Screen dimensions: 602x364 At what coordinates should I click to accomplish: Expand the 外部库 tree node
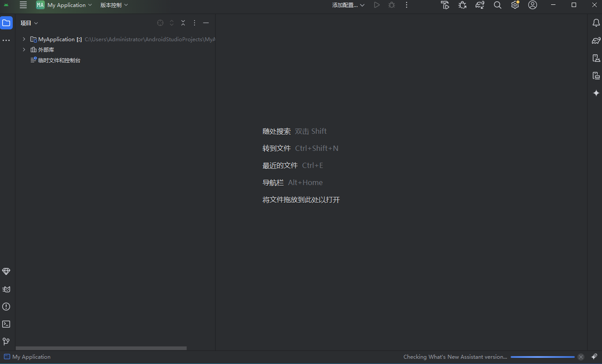[x=24, y=50]
